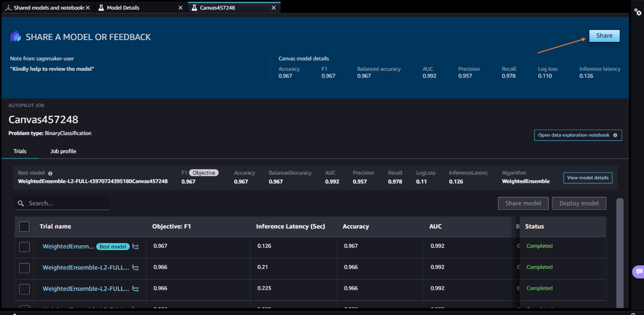Click the note "Kindly help to review the model"
This screenshot has width=644, height=315.
click(x=52, y=69)
